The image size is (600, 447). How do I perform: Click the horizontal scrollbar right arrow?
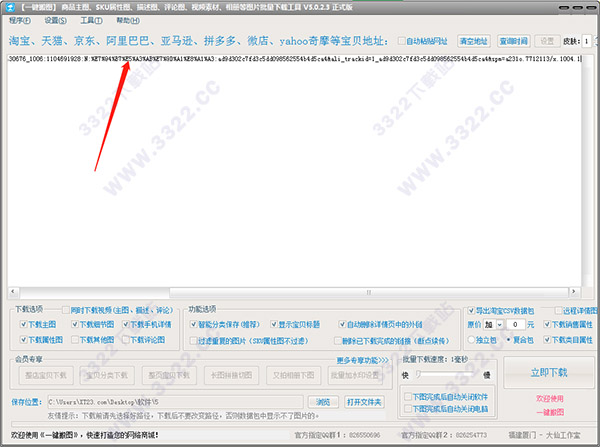click(574, 292)
